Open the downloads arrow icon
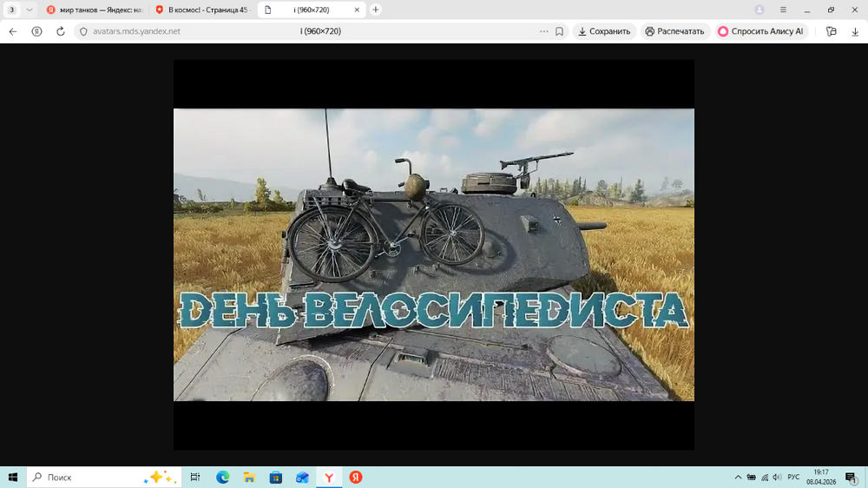 (855, 31)
